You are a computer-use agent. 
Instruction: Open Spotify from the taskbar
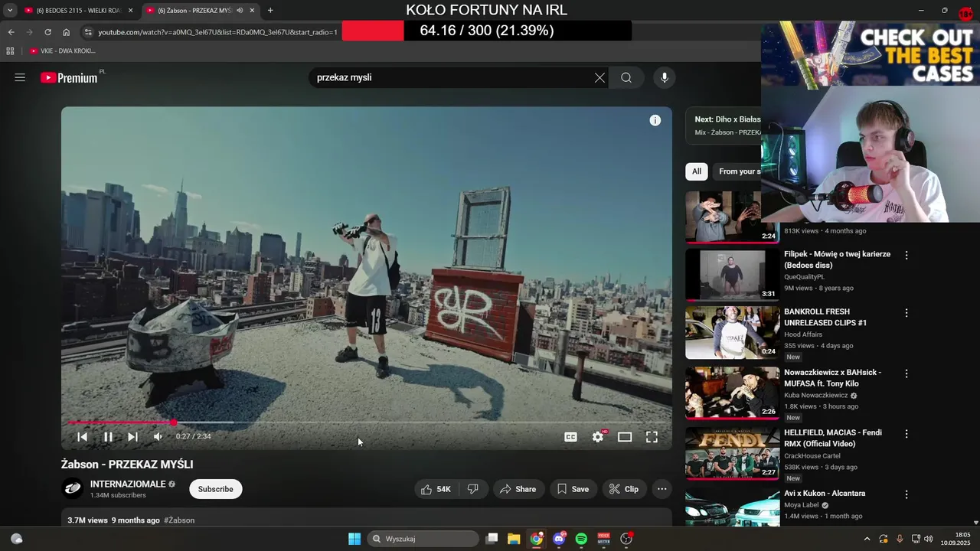pos(581,539)
